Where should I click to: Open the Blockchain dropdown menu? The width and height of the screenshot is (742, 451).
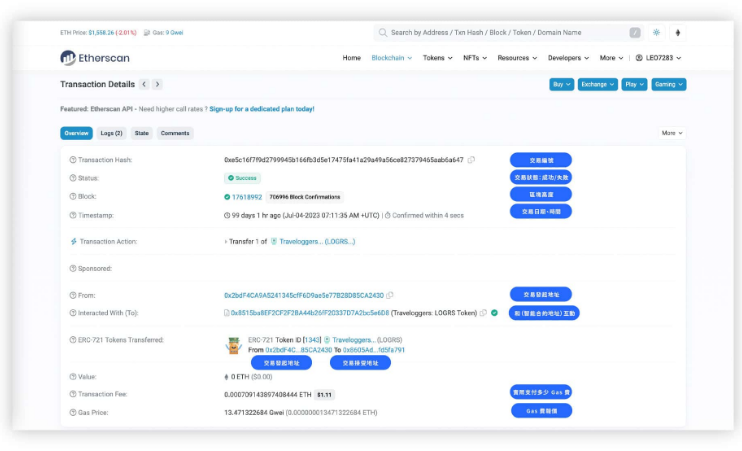(x=391, y=58)
